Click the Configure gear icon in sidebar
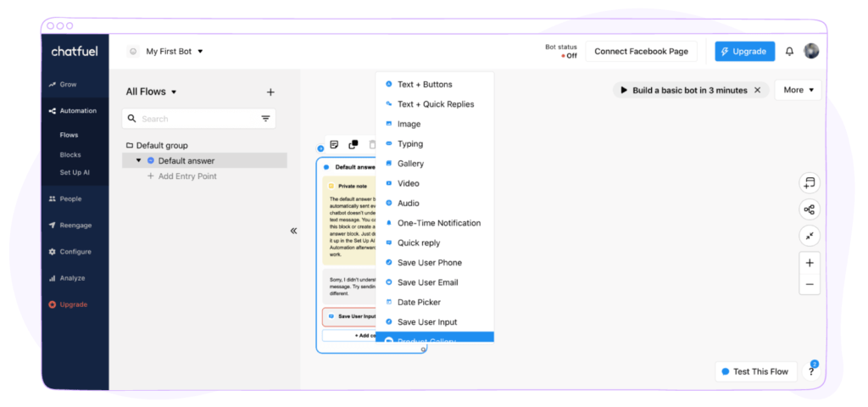868x407 pixels. [52, 252]
